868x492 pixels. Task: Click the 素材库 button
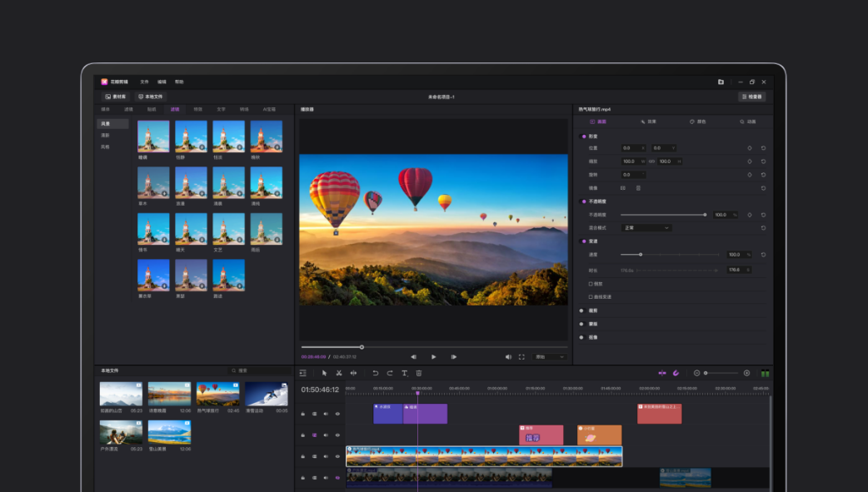(115, 97)
